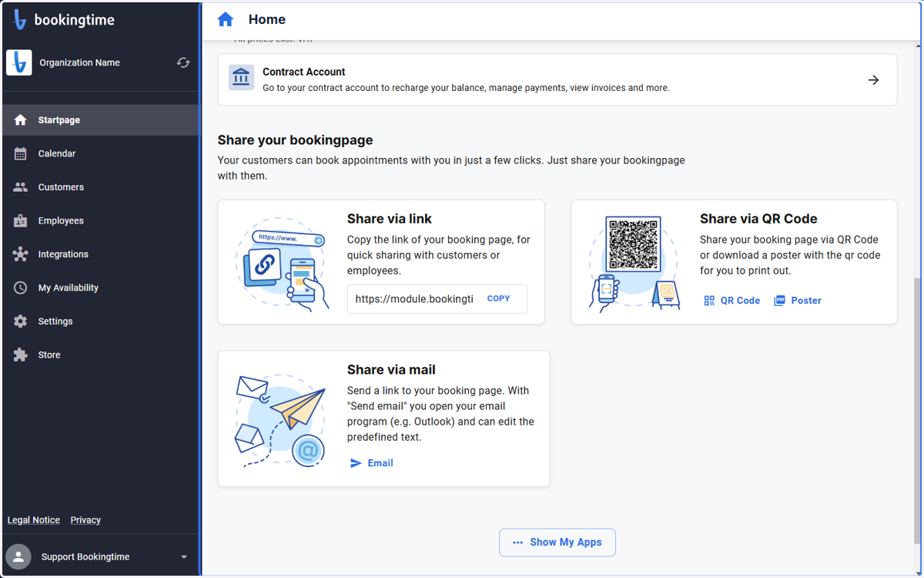
Task: Click the Startpage home icon
Action: coord(21,120)
